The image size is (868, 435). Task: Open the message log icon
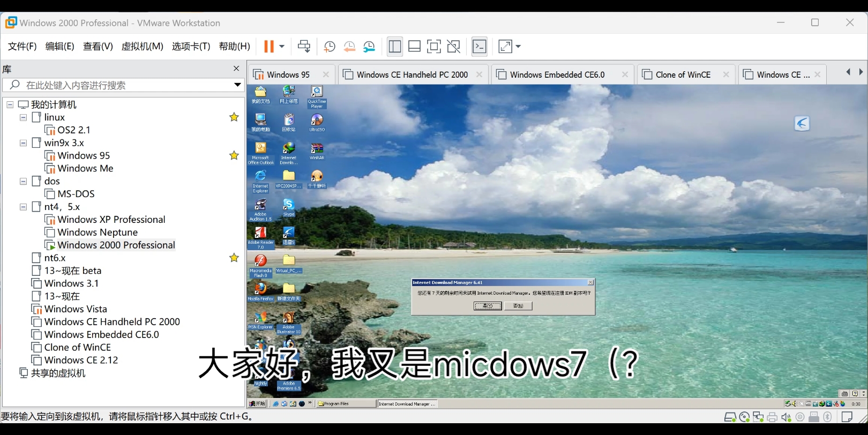coord(847,417)
